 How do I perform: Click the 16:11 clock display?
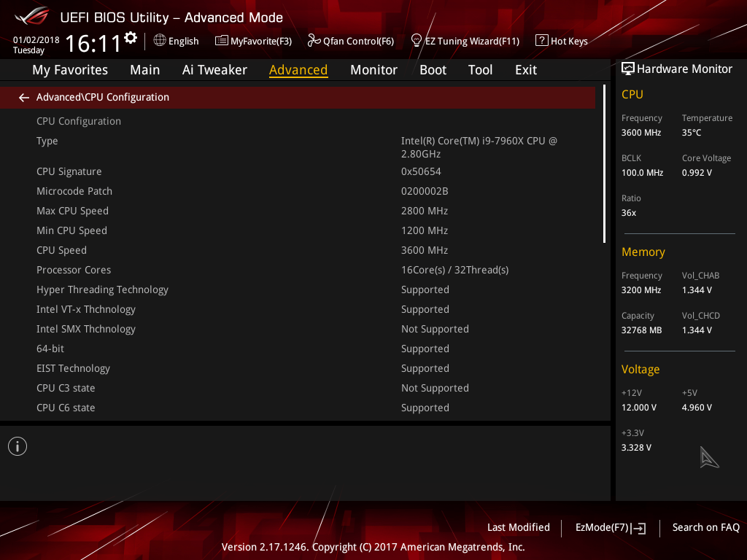pyautogui.click(x=93, y=44)
